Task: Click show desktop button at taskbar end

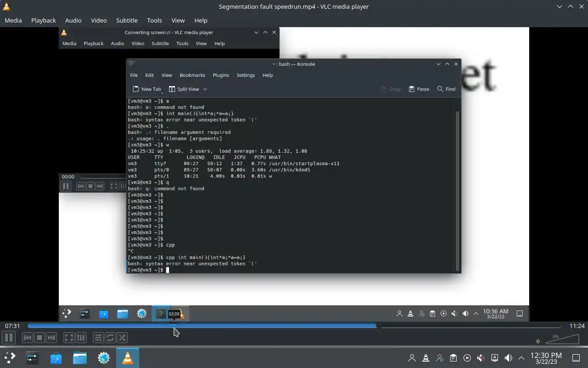Action: [576, 358]
